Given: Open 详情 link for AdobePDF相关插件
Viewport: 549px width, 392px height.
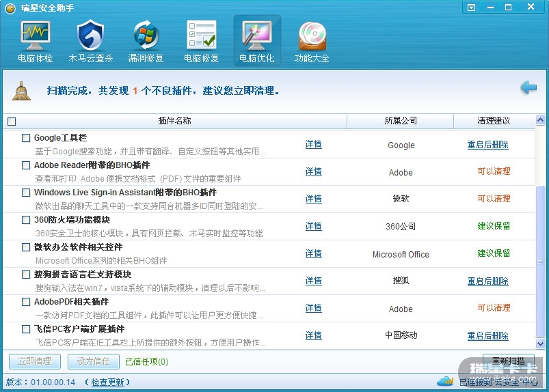Looking at the screenshot, I should (x=313, y=308).
